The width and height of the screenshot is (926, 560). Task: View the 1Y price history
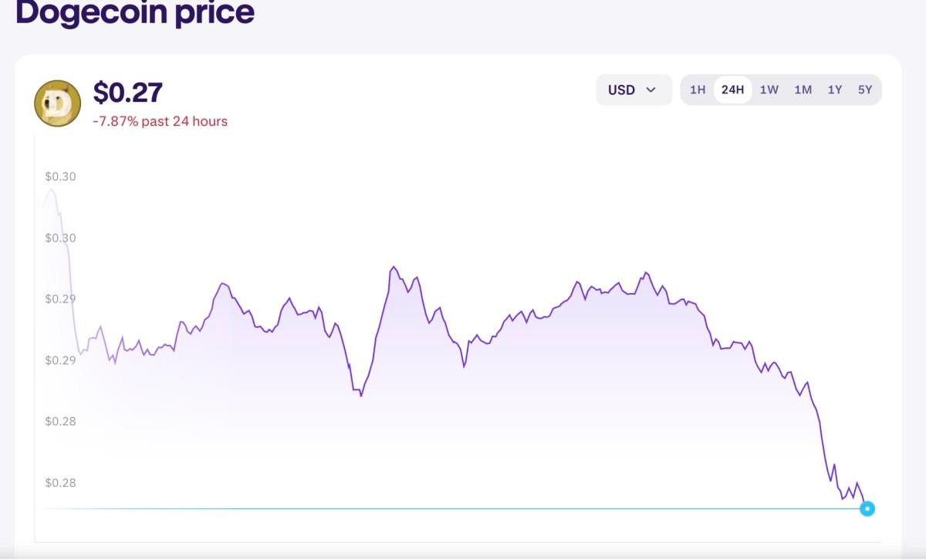835,89
